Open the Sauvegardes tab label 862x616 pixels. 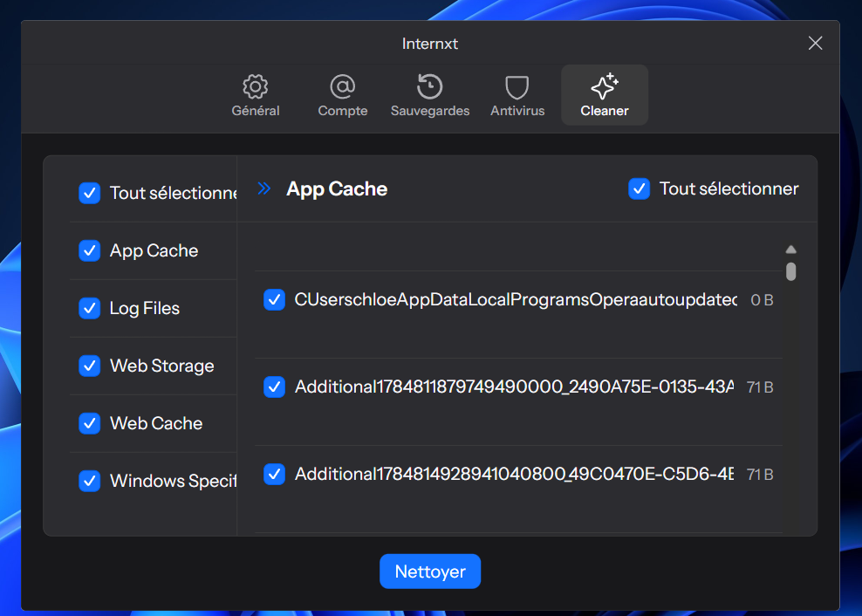click(x=430, y=111)
